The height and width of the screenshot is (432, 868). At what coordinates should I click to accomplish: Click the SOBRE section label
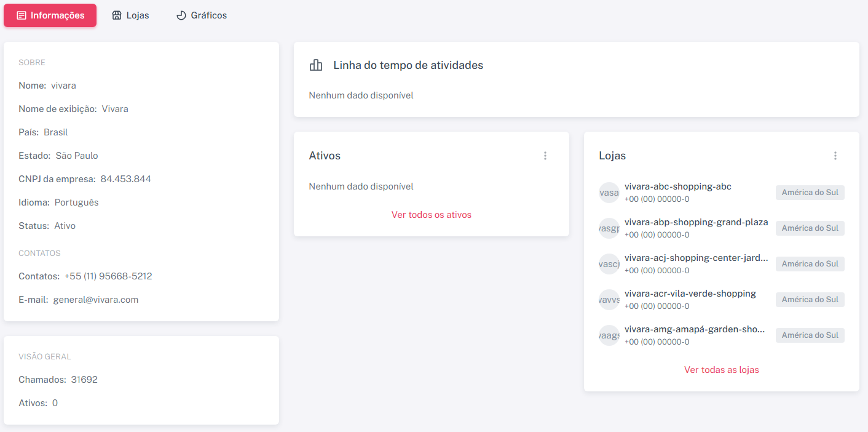[32, 63]
